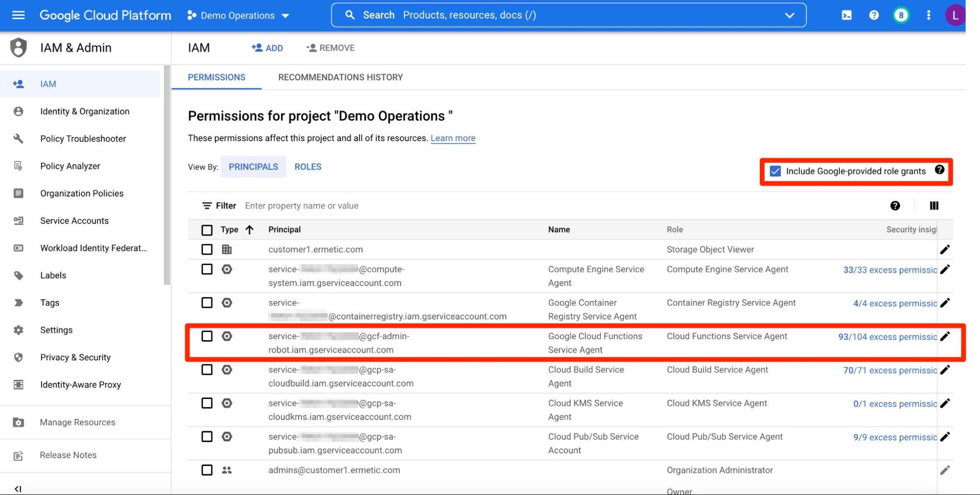The image size is (980, 495).
Task: Check the gcf-admin-robot service account row
Action: pos(207,336)
